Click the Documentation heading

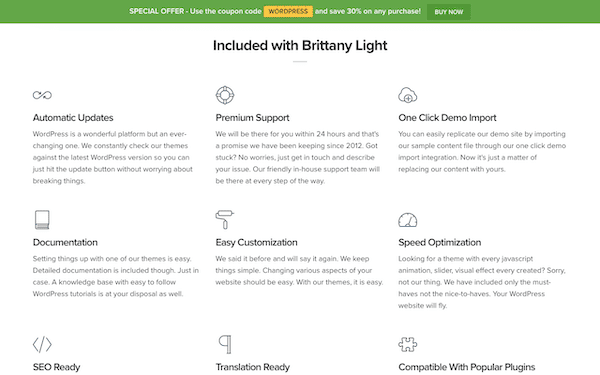point(65,243)
